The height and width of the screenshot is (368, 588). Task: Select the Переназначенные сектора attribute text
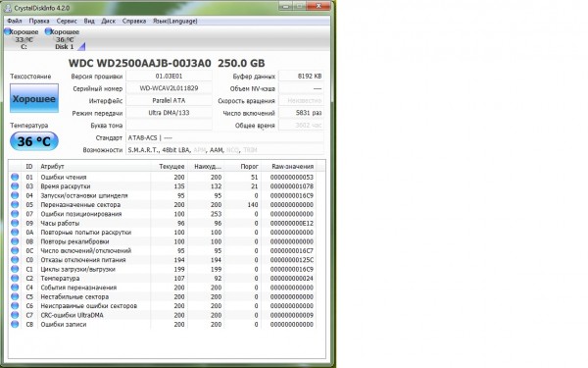pyautogui.click(x=80, y=205)
